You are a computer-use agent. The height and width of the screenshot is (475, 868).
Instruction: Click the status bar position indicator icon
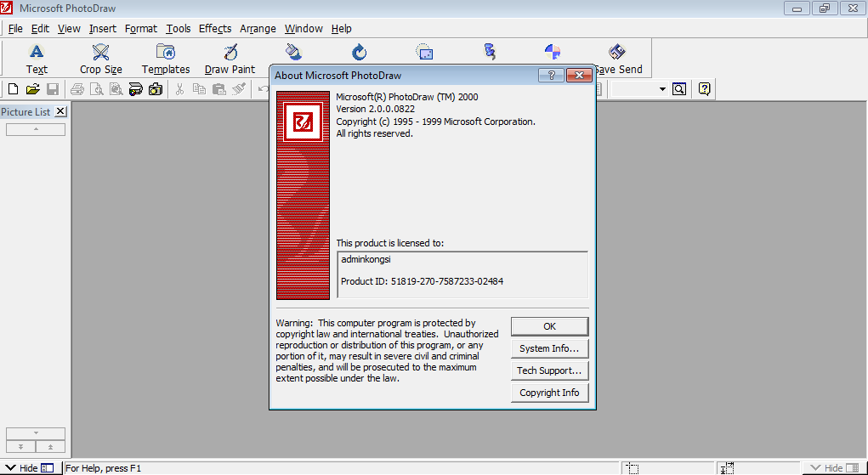click(x=634, y=468)
